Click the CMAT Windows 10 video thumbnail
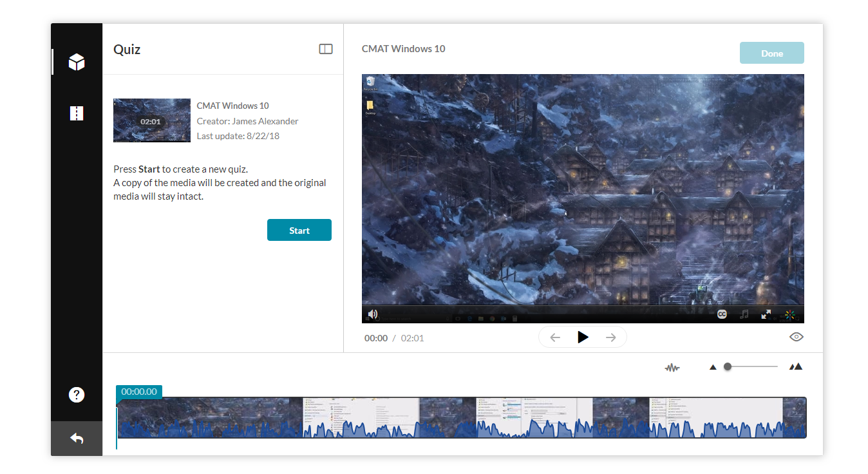This screenshot has width=868, height=474. pos(152,120)
